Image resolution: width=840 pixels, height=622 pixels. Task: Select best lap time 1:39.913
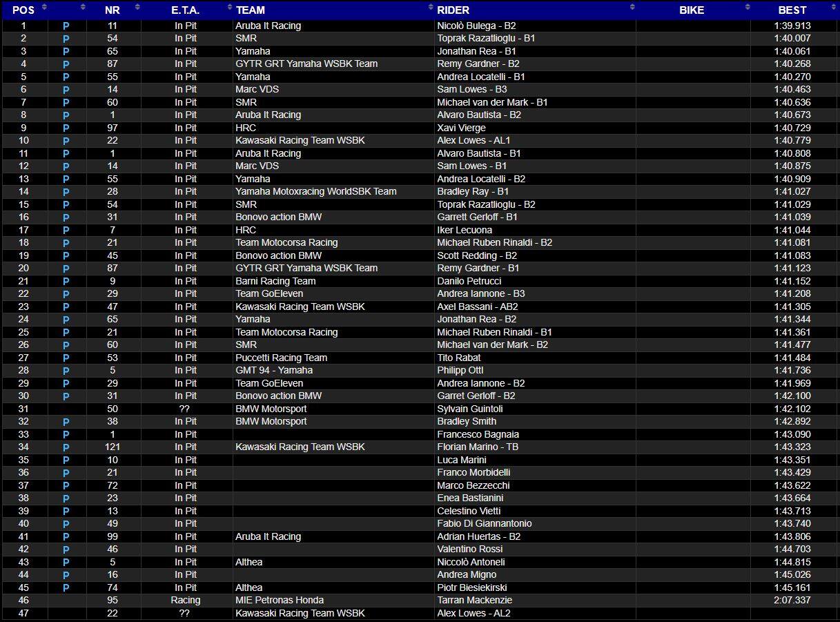click(x=792, y=26)
